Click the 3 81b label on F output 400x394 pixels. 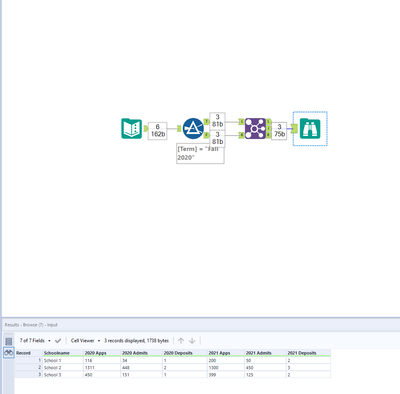click(x=217, y=138)
